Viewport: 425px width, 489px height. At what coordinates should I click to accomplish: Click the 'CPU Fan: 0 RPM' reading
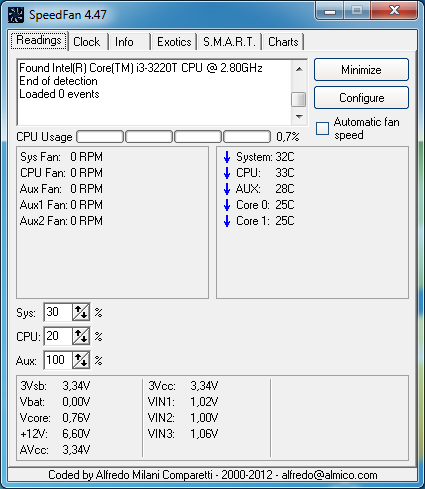tap(61, 173)
